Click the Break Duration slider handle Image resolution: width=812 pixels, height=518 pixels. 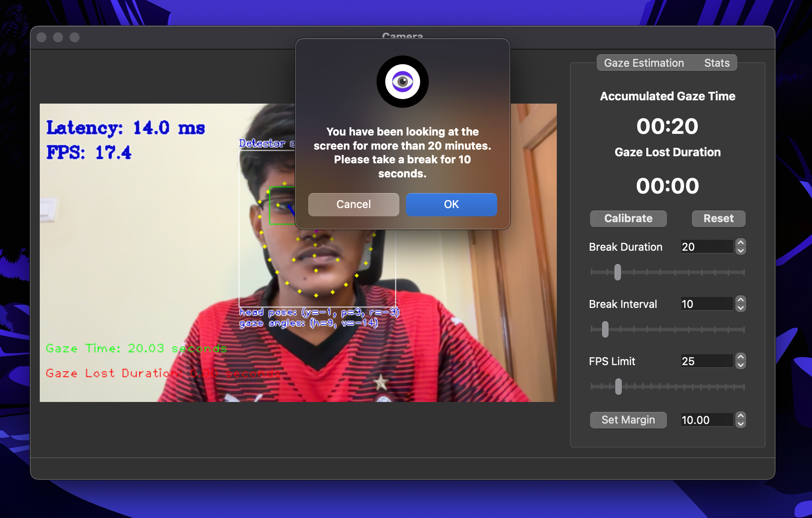tap(617, 272)
